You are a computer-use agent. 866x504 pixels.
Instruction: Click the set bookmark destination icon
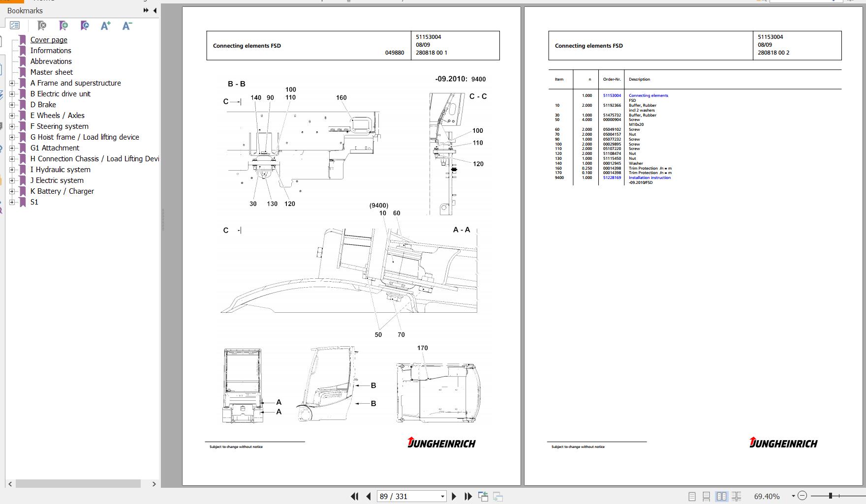coord(85,25)
